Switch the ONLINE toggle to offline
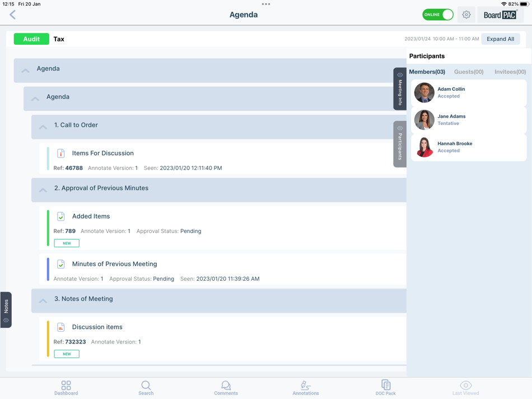 tap(437, 15)
